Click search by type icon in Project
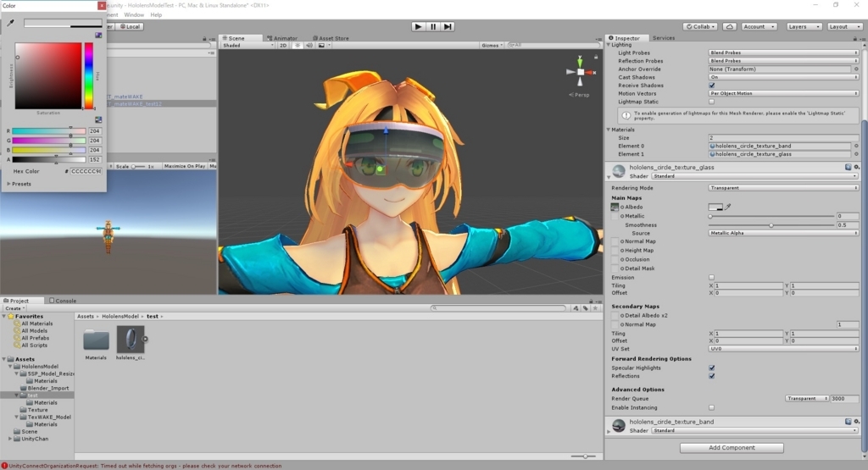 pos(576,308)
